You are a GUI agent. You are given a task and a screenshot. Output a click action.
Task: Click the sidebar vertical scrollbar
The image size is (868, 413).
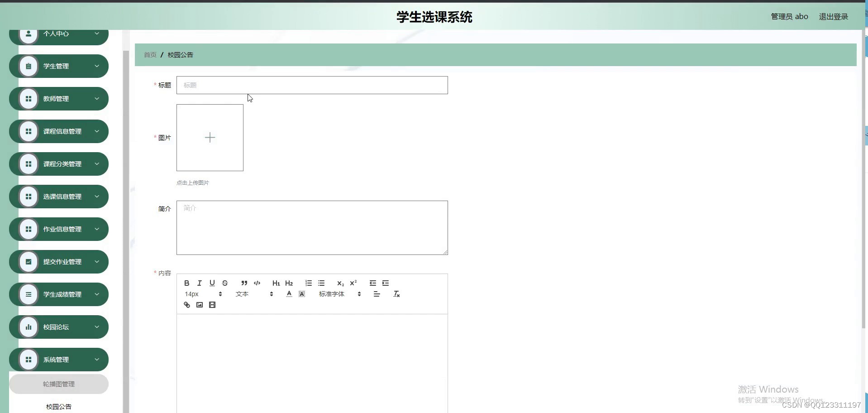point(126,231)
